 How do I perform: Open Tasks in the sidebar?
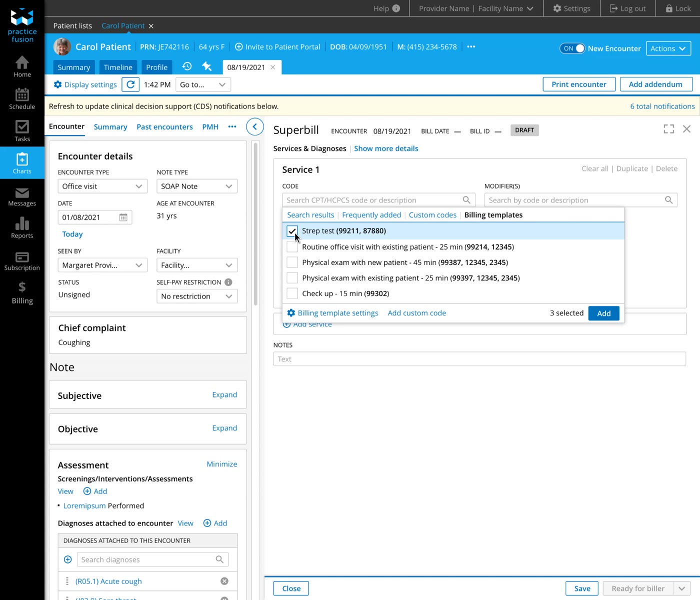point(22,131)
